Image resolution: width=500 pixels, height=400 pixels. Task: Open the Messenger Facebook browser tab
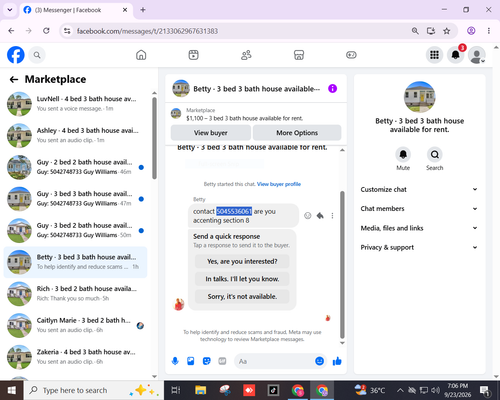(x=76, y=10)
